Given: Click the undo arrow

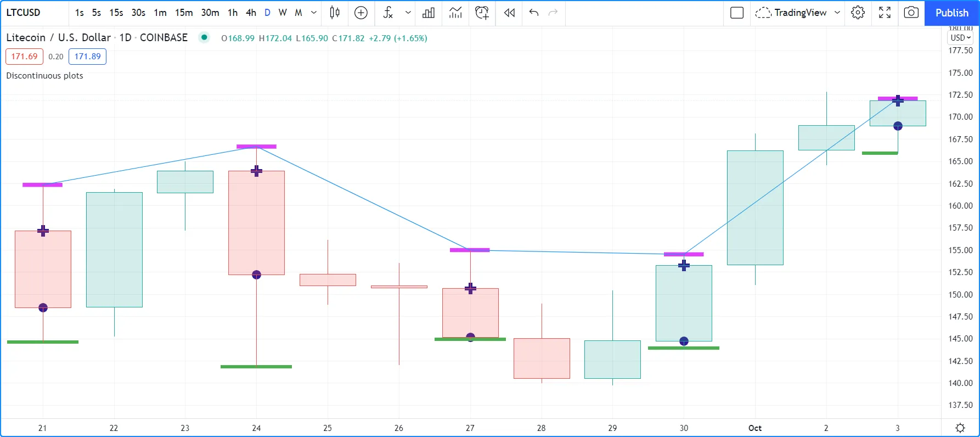Looking at the screenshot, I should point(533,13).
